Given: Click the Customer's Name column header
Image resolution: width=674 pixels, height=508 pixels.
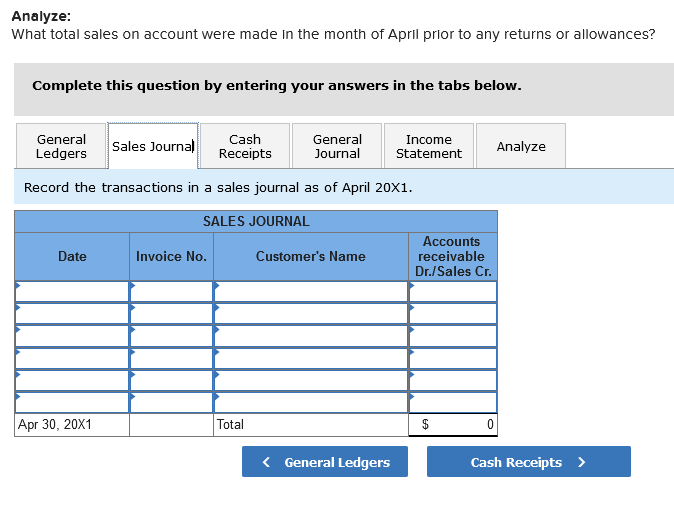Looking at the screenshot, I should coord(311,257).
